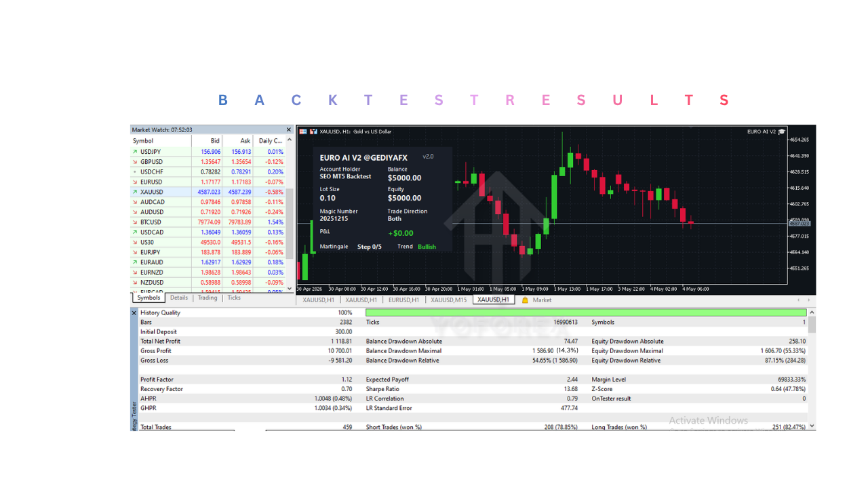The image size is (868, 488).
Task: Open the Market tab beside chart tabs
Action: pyautogui.click(x=542, y=300)
